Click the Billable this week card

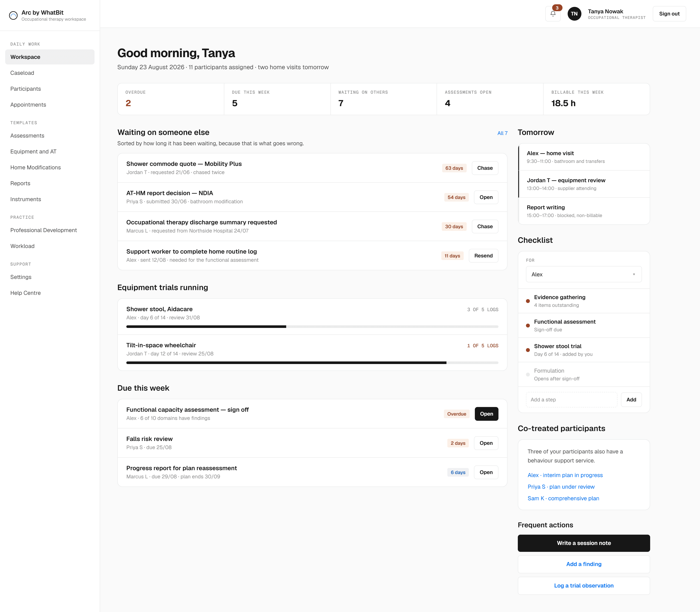[596, 99]
